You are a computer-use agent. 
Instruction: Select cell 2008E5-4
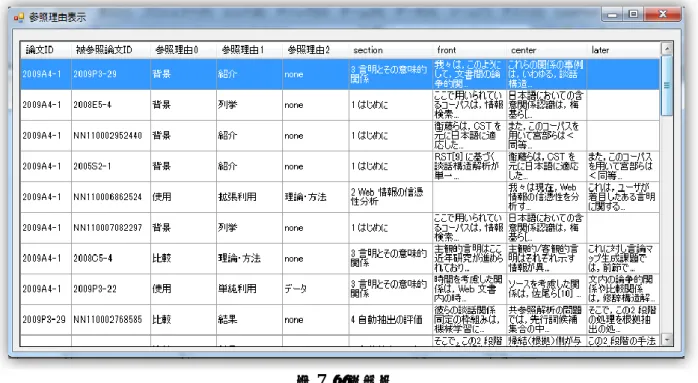[x=110, y=105]
